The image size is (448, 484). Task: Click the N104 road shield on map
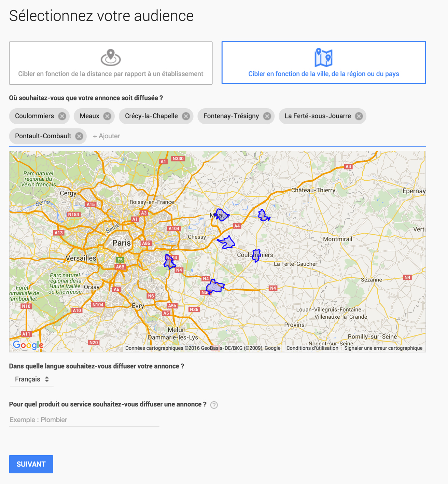98,305
